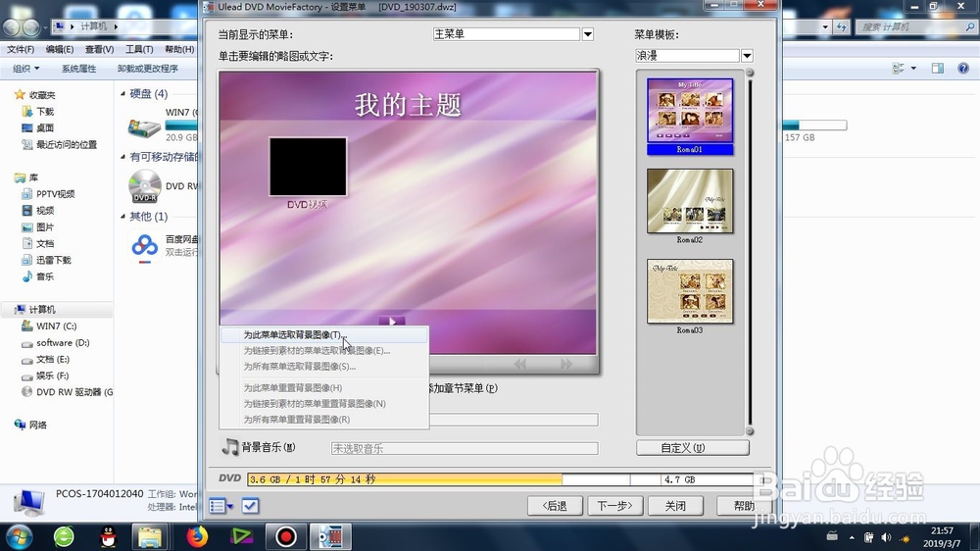Click the next page double-arrow under preview
This screenshot has width=980, height=551.
coord(566,364)
